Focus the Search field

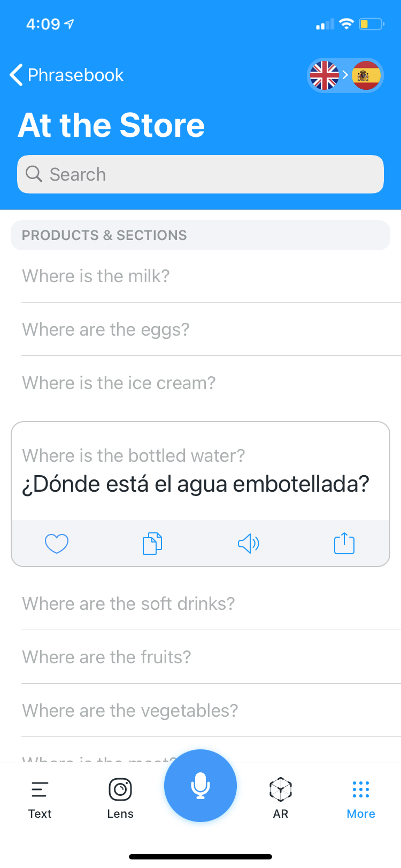pyautogui.click(x=200, y=174)
